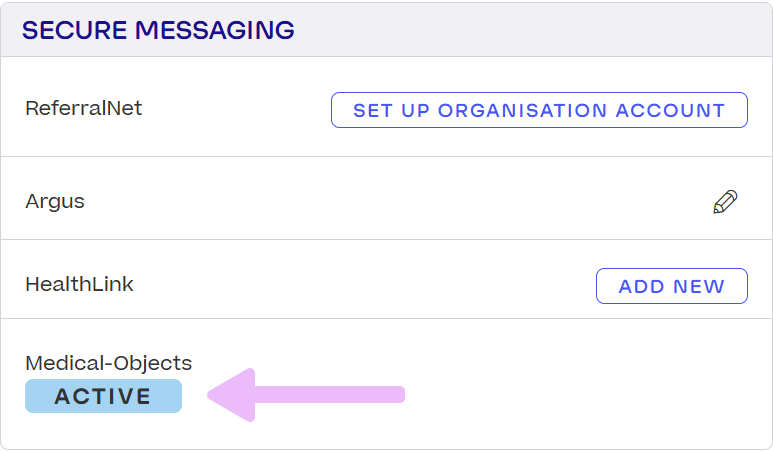Image resolution: width=773 pixels, height=451 pixels.
Task: Edit Argus settings via the pencil
Action: coord(725,202)
